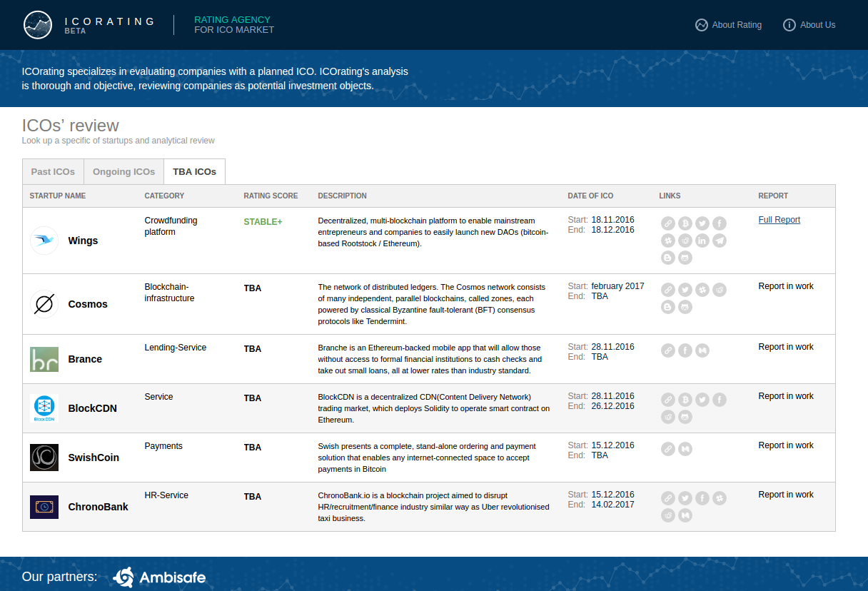
Task: Open the Wings Reddit icon
Action: pos(685,241)
